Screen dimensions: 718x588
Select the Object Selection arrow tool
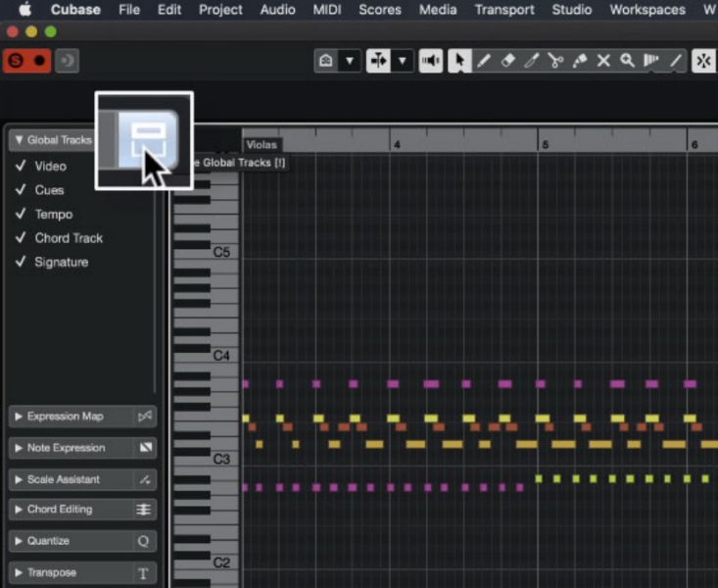pos(459,61)
